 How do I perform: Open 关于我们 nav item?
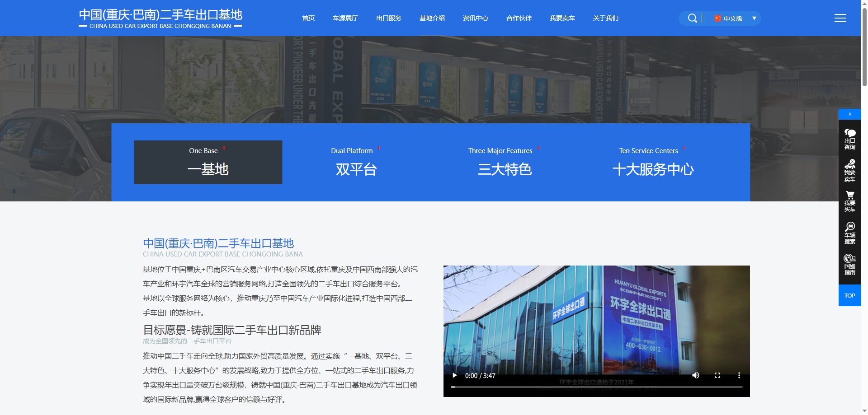[606, 18]
